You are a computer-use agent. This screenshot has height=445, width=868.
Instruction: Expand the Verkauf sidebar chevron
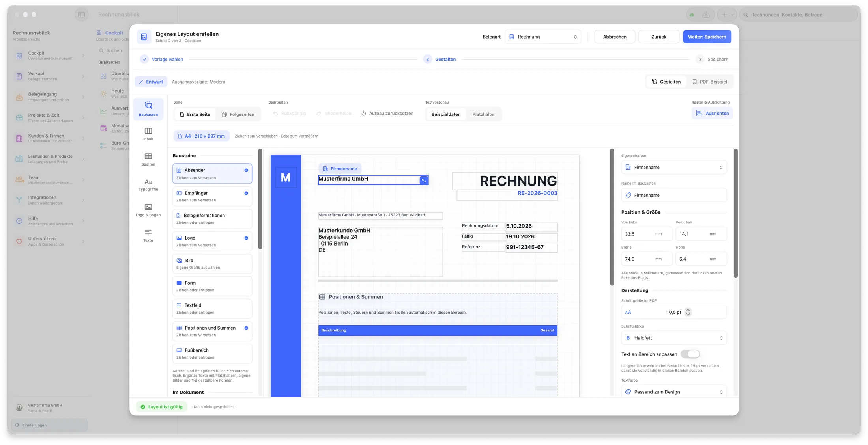pyautogui.click(x=83, y=76)
